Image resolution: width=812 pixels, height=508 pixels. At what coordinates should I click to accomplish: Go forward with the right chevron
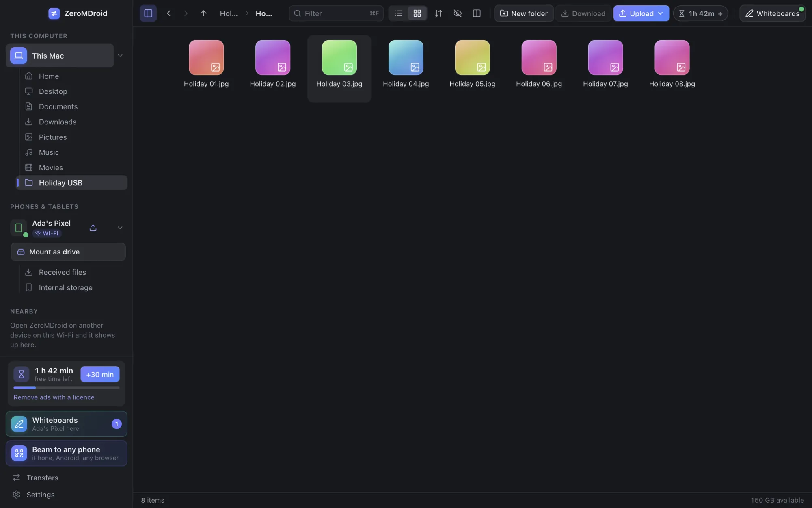(x=186, y=13)
